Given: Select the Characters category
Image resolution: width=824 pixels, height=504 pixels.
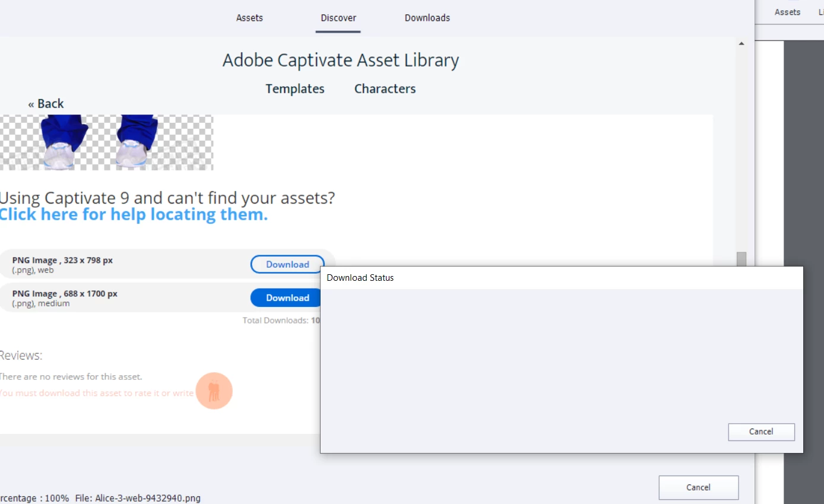Looking at the screenshot, I should pyautogui.click(x=385, y=88).
